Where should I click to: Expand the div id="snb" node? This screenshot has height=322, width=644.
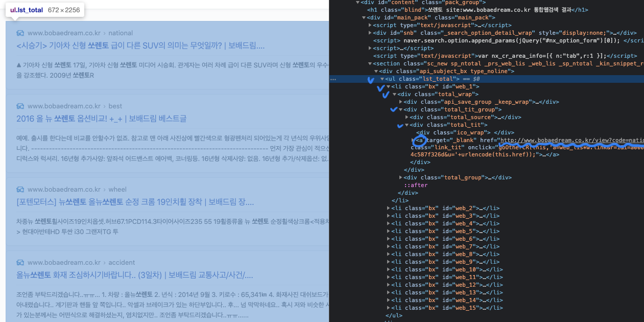pos(370,33)
